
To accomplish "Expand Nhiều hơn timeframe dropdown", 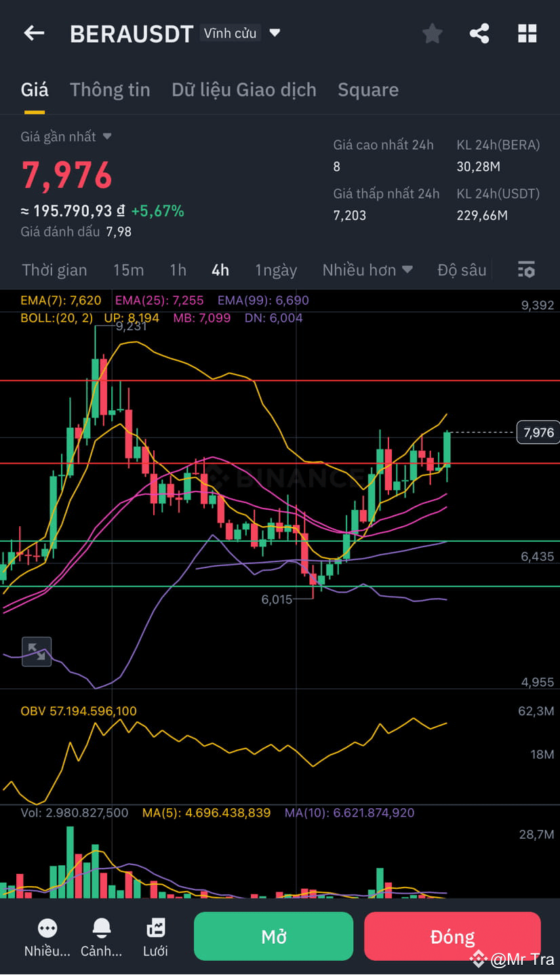I will tap(367, 270).
